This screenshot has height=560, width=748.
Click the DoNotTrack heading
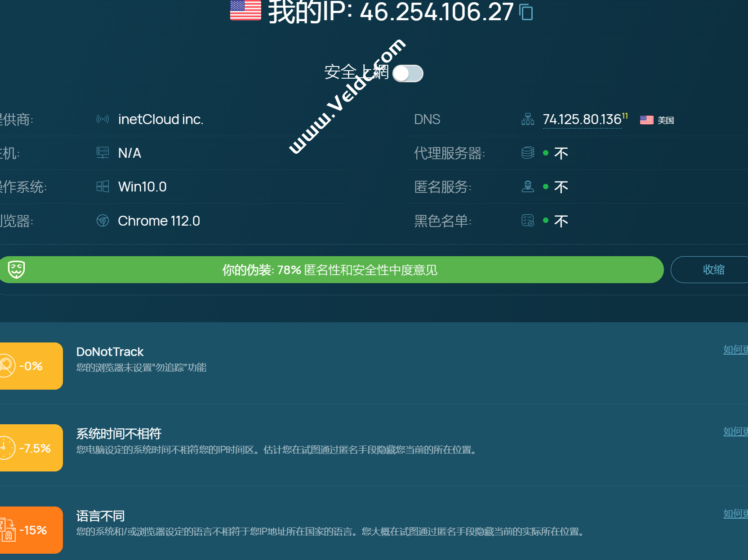(x=110, y=351)
